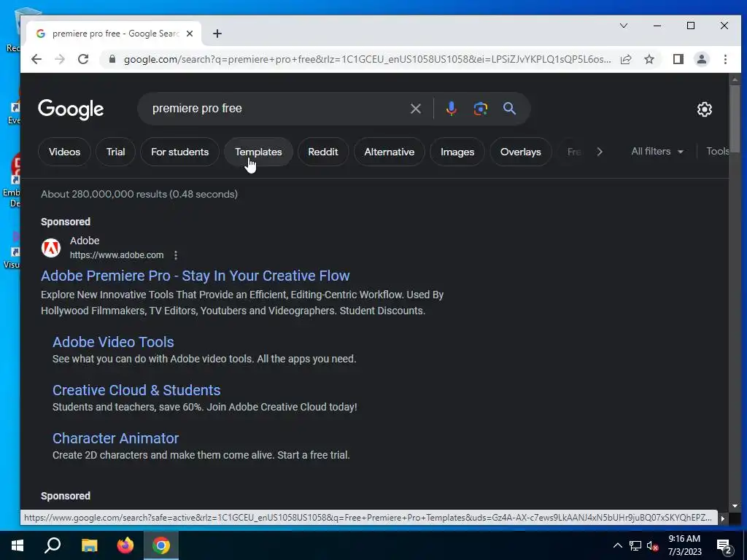Select the Overlays filter chip
Viewport: 747px width, 560px height.
[x=521, y=152]
